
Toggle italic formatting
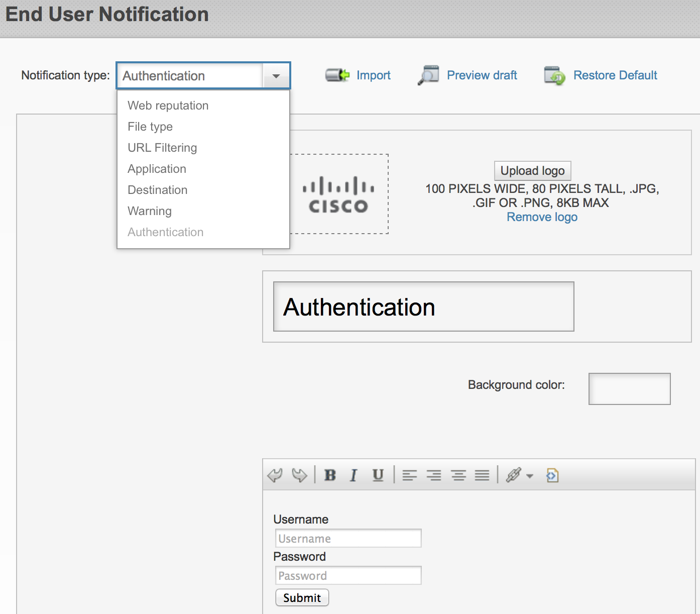coord(354,475)
